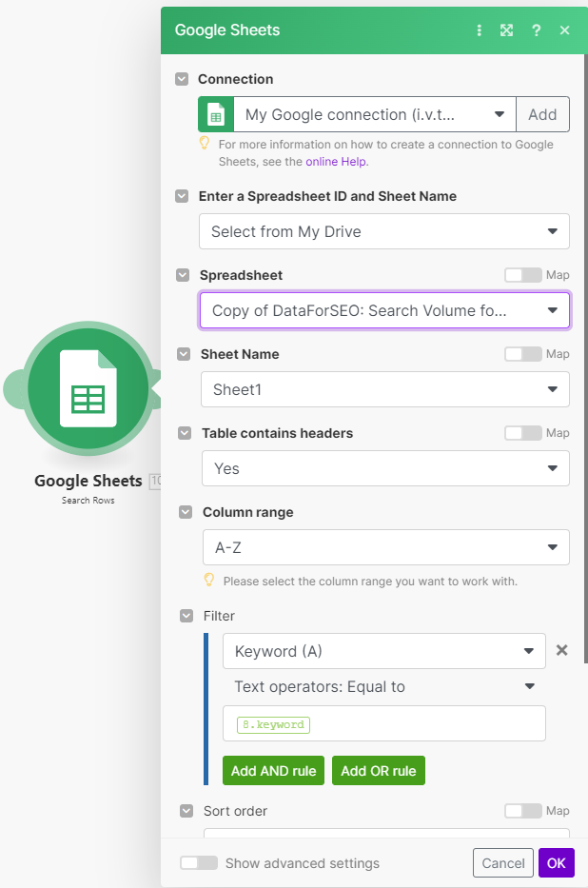
Task: Enable Show advanced settings switch
Action: 199,863
